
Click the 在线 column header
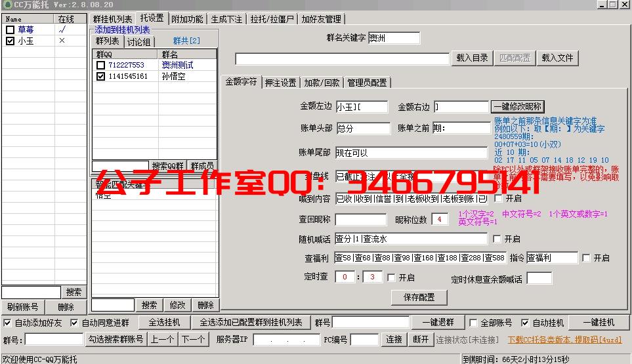pos(70,19)
